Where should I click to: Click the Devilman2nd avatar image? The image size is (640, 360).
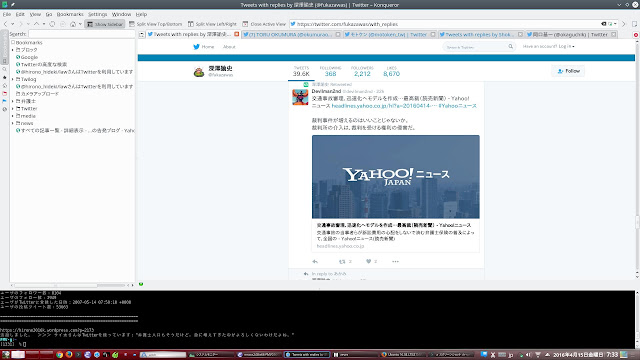point(300,97)
